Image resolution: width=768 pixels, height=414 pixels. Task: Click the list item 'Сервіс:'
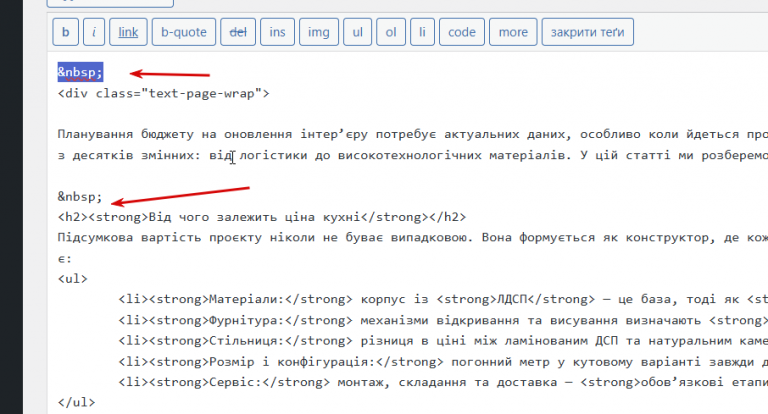click(x=443, y=382)
